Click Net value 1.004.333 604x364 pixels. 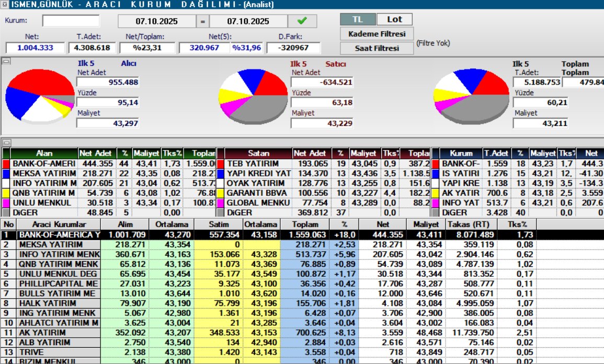pyautogui.click(x=36, y=48)
